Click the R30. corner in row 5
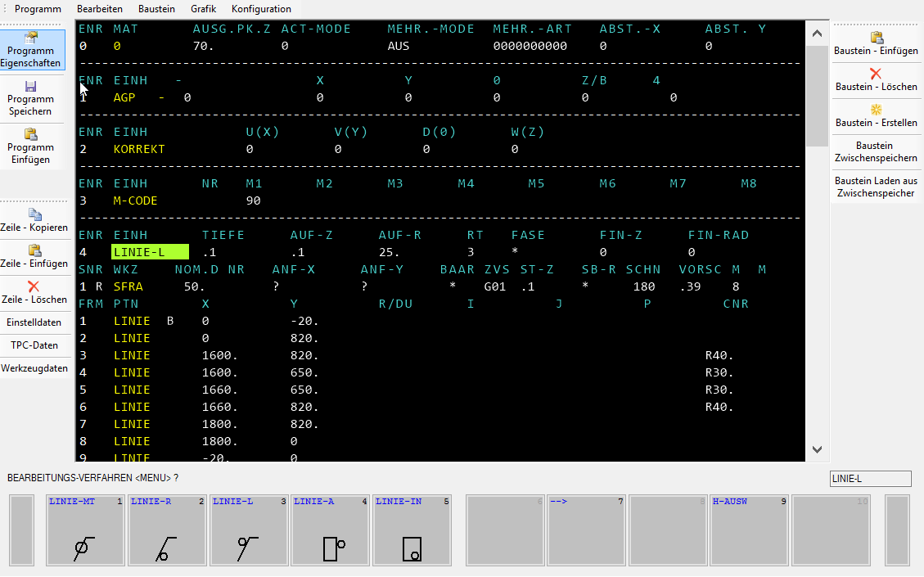The image size is (924, 577). (719, 390)
